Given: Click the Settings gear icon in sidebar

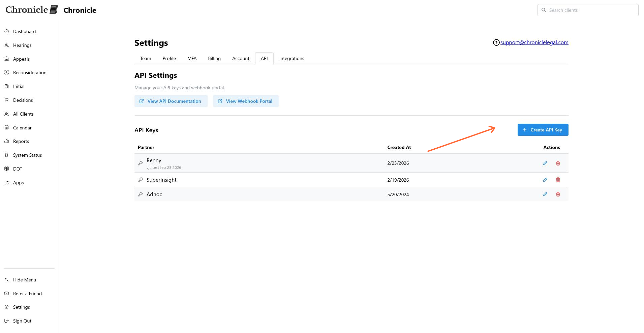Looking at the screenshot, I should (x=6, y=307).
